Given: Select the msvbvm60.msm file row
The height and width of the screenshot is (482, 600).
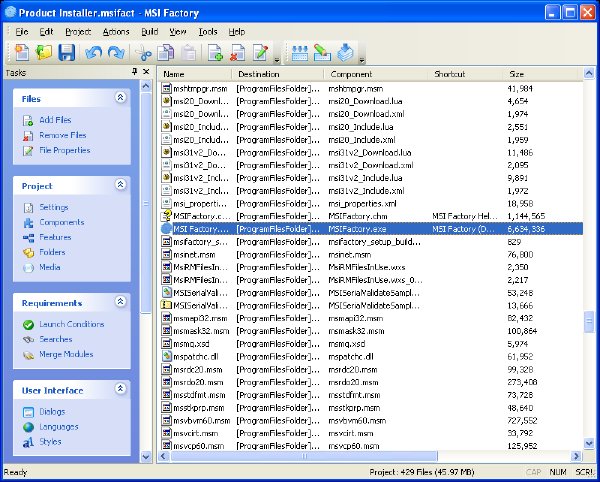Looking at the screenshot, I should click(x=370, y=421).
